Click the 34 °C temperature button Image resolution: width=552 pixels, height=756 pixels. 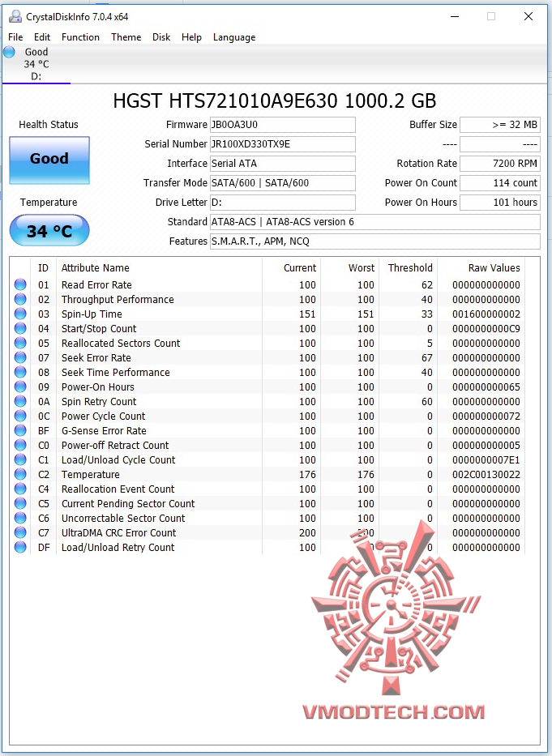click(x=49, y=230)
